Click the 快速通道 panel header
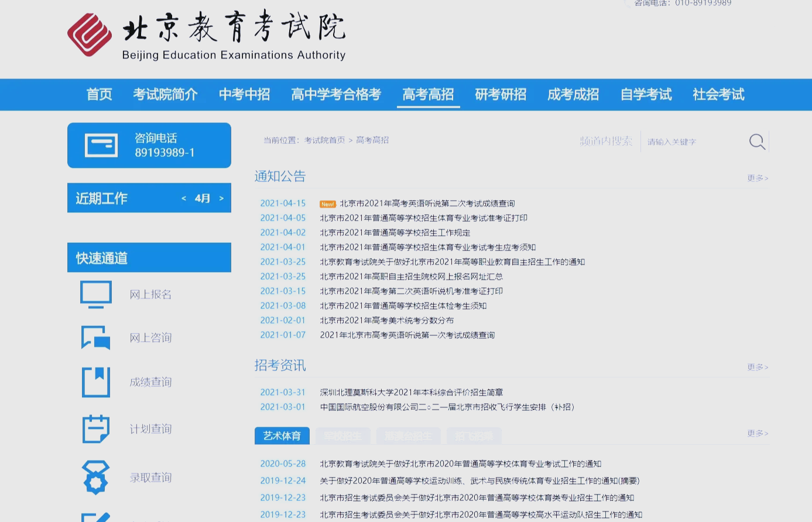The image size is (812, 522). coord(149,257)
